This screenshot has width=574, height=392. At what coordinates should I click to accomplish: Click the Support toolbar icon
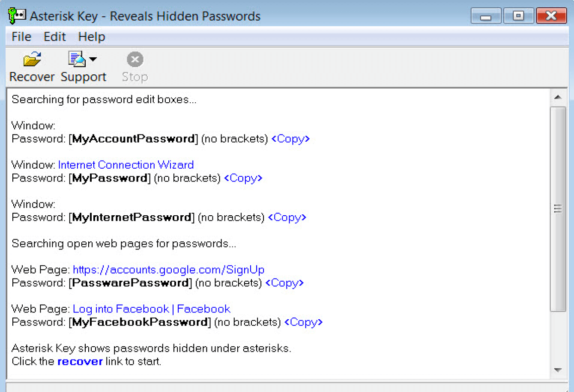pyautogui.click(x=77, y=59)
